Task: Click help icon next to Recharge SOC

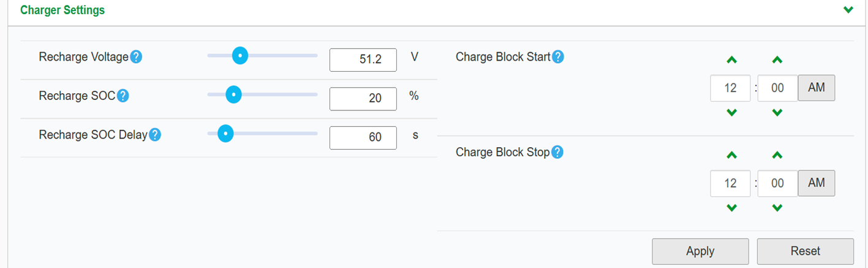Action: pos(123,96)
